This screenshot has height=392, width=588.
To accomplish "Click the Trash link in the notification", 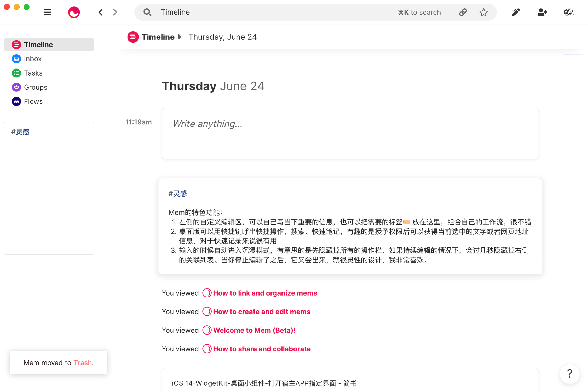I will pos(82,362).
